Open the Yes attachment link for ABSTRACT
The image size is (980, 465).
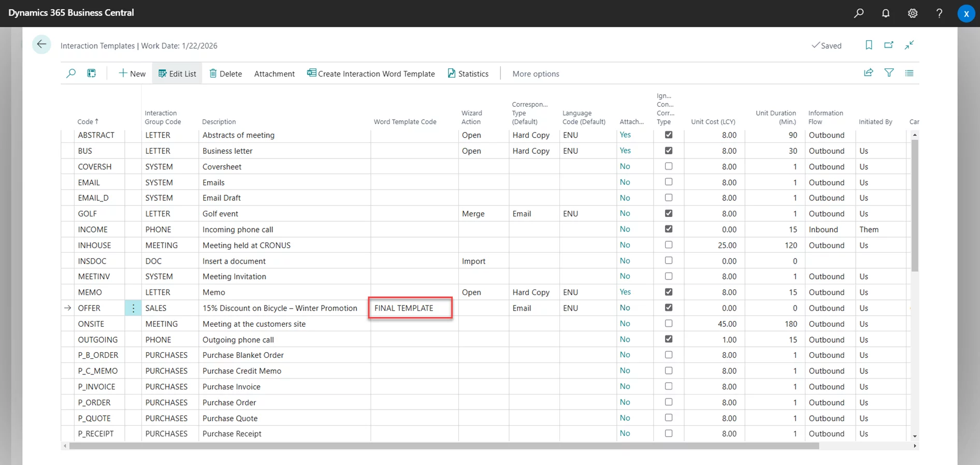[x=625, y=135]
